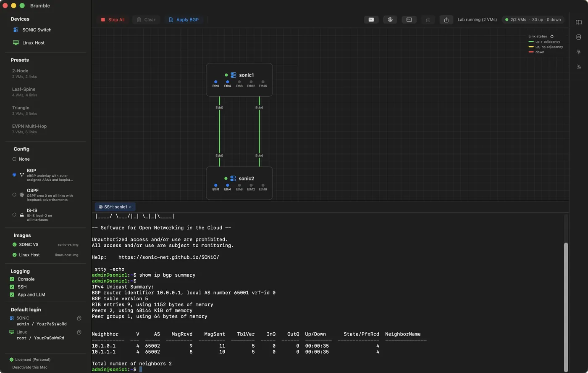Click Deactivate this Mac link
The width and height of the screenshot is (588, 373).
(30, 367)
